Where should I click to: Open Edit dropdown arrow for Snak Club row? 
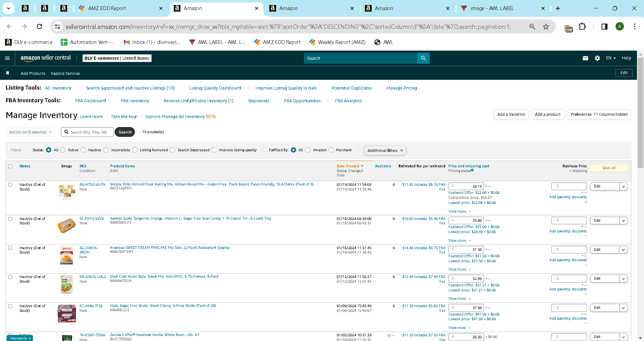(x=624, y=279)
